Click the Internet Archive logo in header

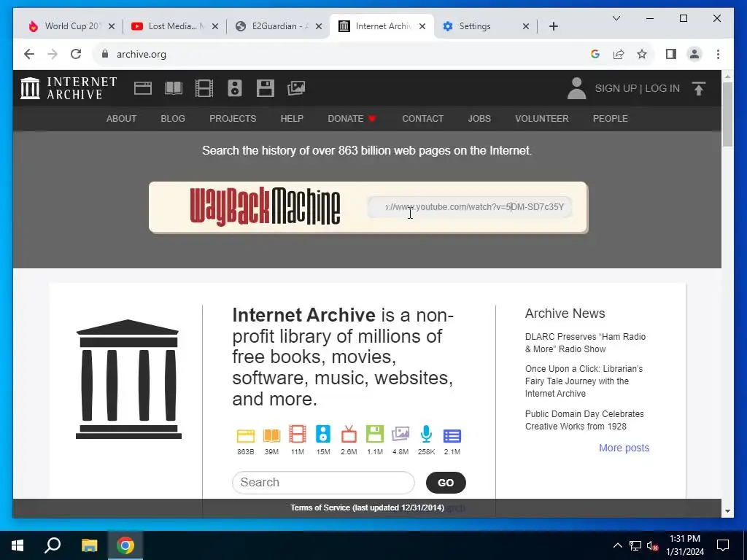point(69,88)
